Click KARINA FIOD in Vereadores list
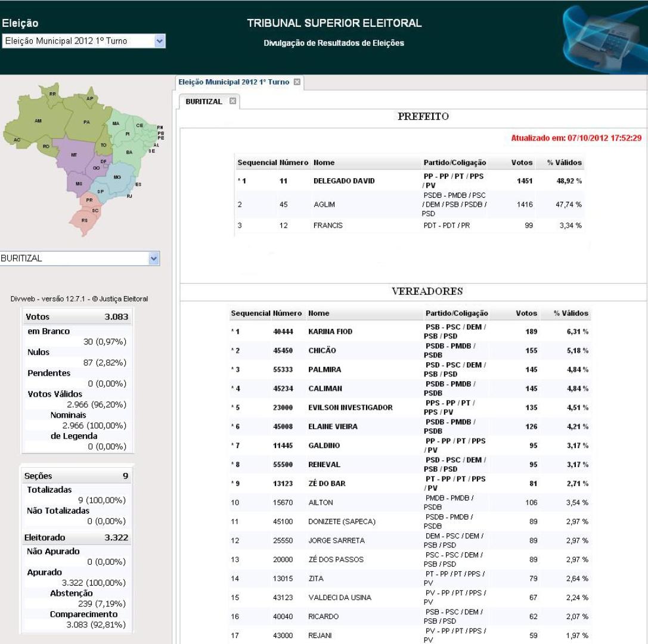Image resolution: width=648 pixels, height=644 pixels. (330, 331)
